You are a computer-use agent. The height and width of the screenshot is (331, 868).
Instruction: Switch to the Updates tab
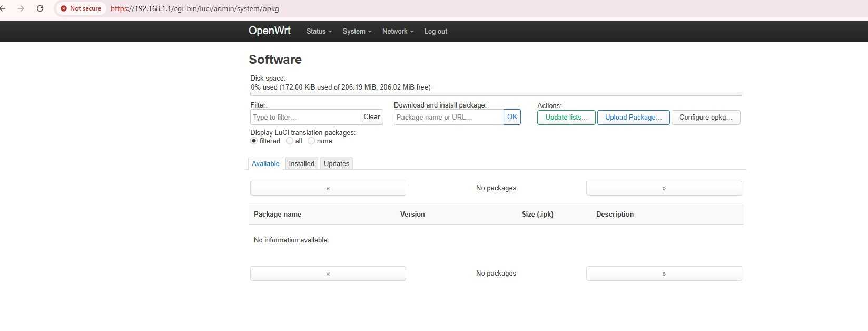pyautogui.click(x=337, y=163)
